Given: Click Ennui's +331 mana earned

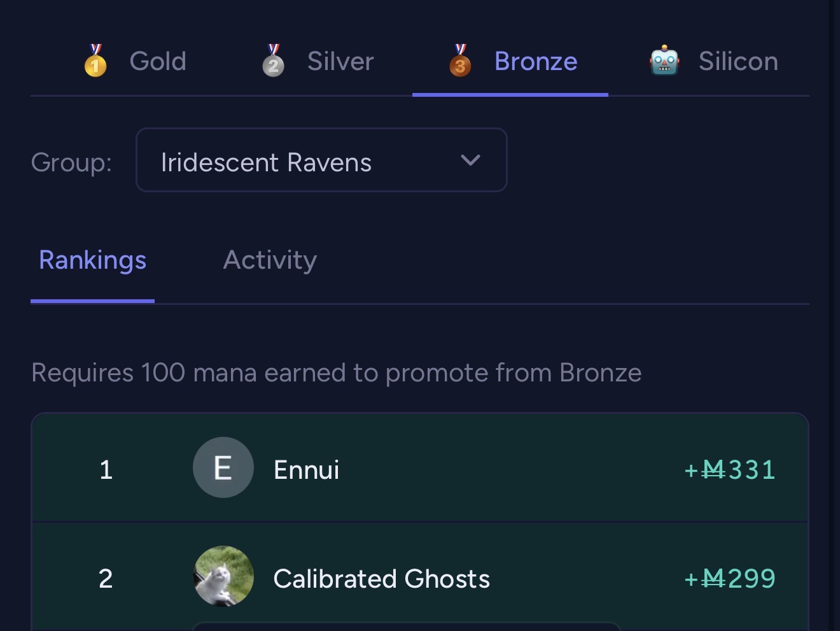Looking at the screenshot, I should (729, 470).
